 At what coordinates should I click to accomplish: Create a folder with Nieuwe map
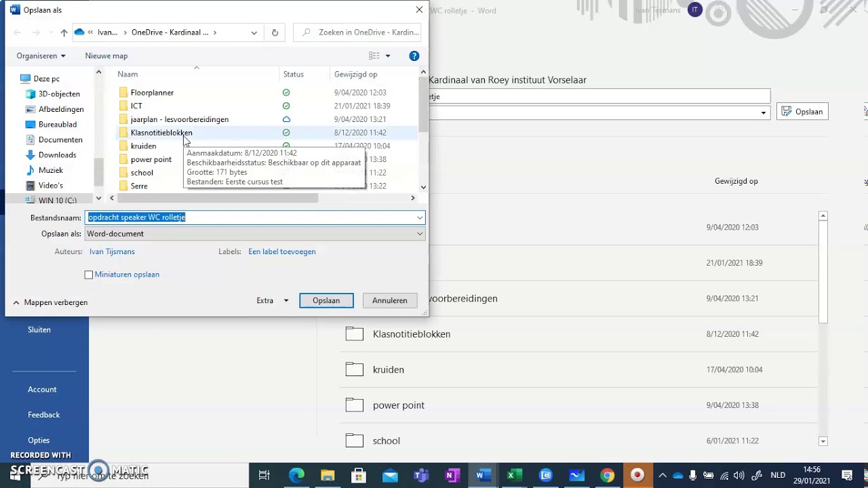tap(106, 56)
